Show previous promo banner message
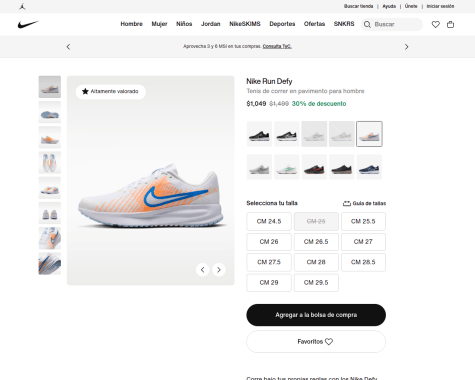The height and width of the screenshot is (380, 475). (x=68, y=47)
